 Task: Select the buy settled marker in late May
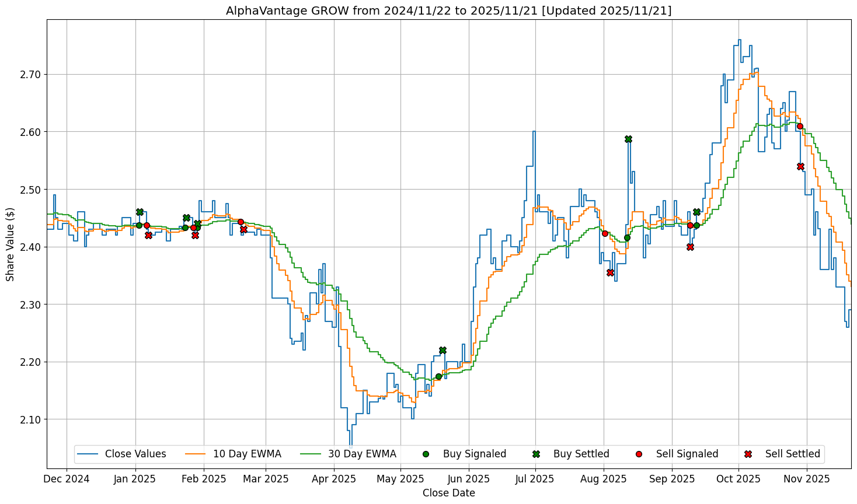point(443,350)
